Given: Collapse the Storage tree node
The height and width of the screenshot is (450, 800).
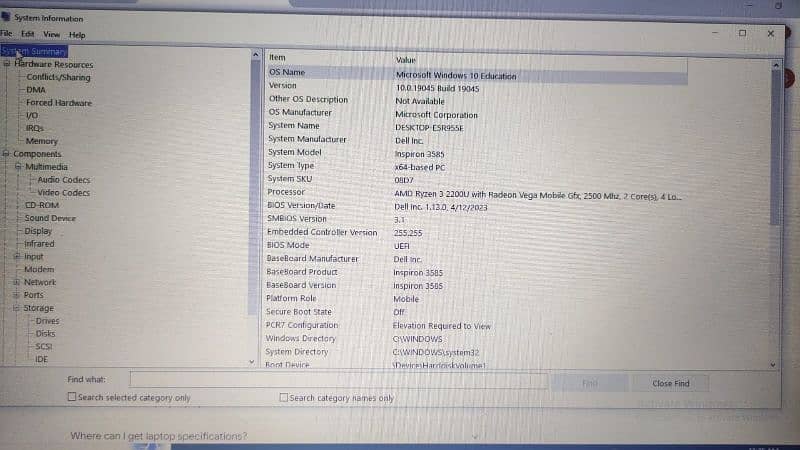Looking at the screenshot, I should coord(16,308).
